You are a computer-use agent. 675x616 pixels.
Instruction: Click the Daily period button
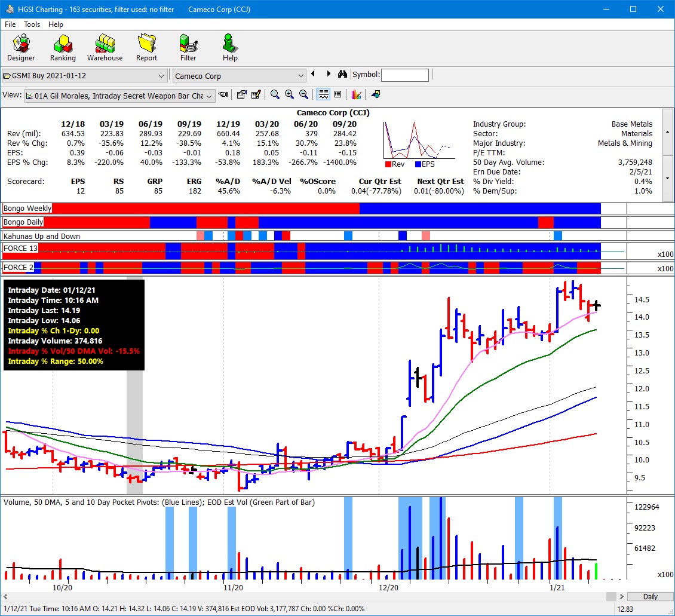pos(650,597)
